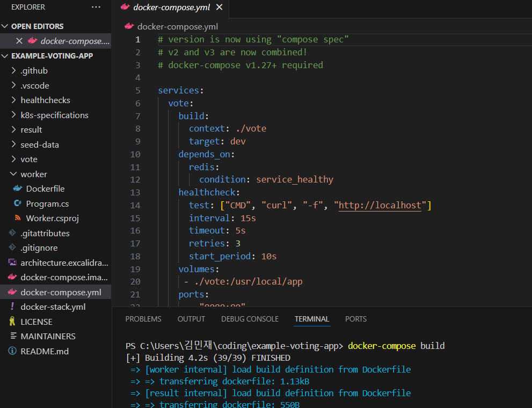The width and height of the screenshot is (532, 408).
Task: Click Docker icon beside Open Editors entry
Action: (33, 41)
